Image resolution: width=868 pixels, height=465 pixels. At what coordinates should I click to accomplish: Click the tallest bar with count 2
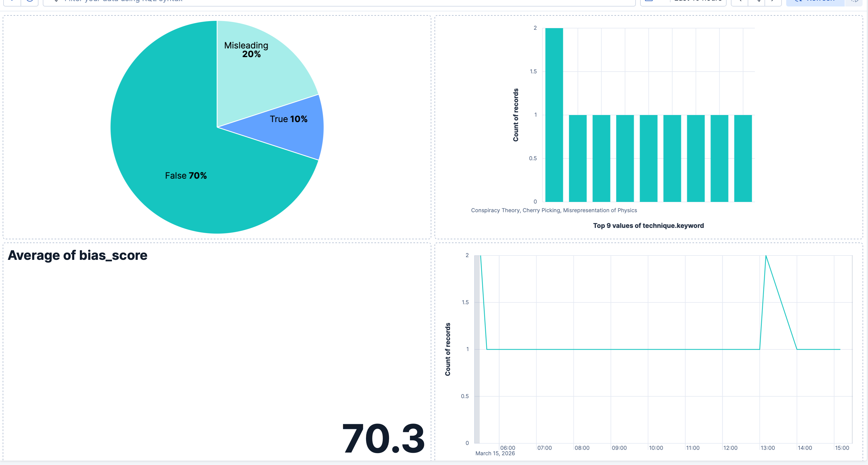(x=554, y=114)
